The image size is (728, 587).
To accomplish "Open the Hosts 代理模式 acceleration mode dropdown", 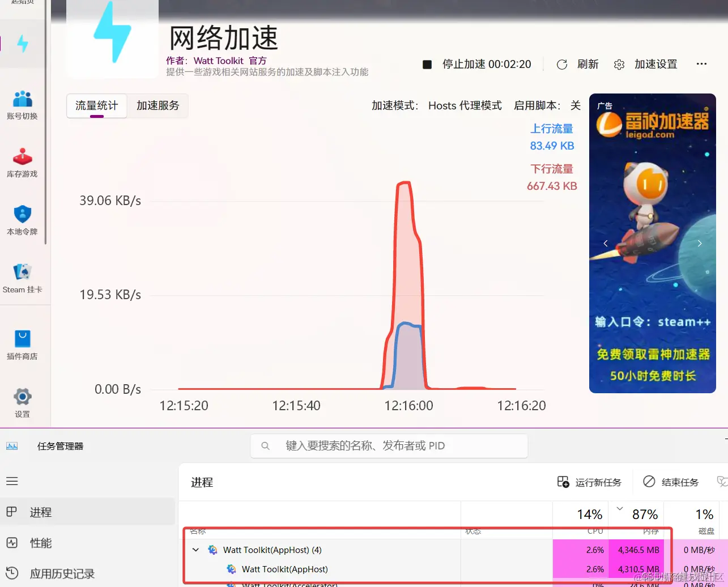I will point(465,105).
